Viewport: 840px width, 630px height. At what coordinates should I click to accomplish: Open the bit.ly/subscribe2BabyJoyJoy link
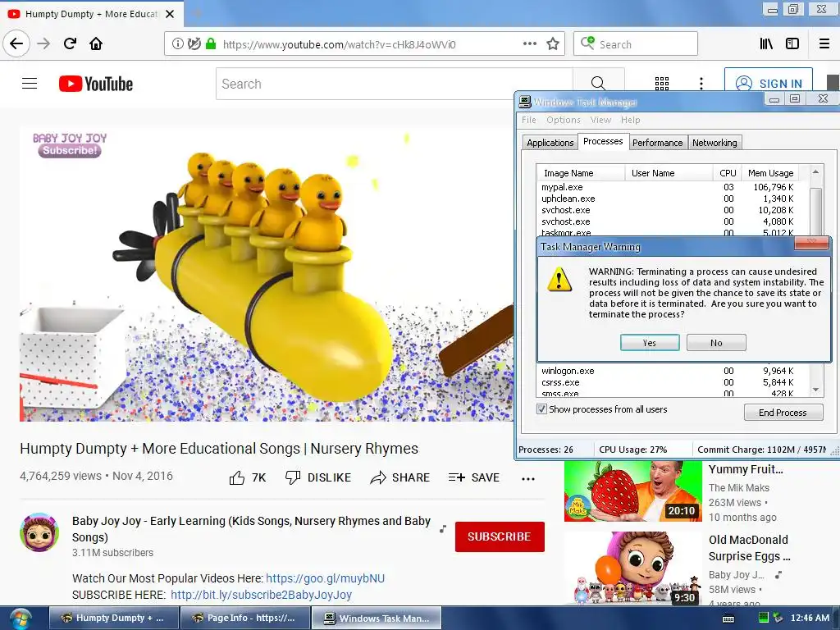coord(262,595)
